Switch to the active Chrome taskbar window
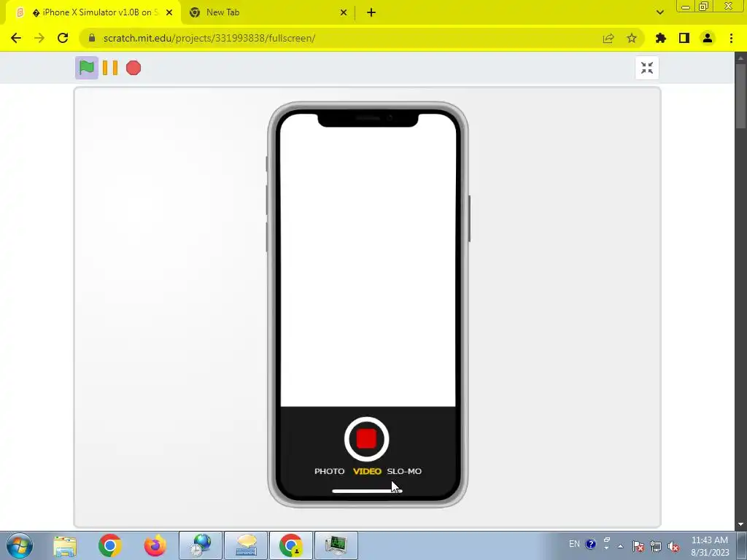Screen dimensions: 747x560 pos(291,545)
